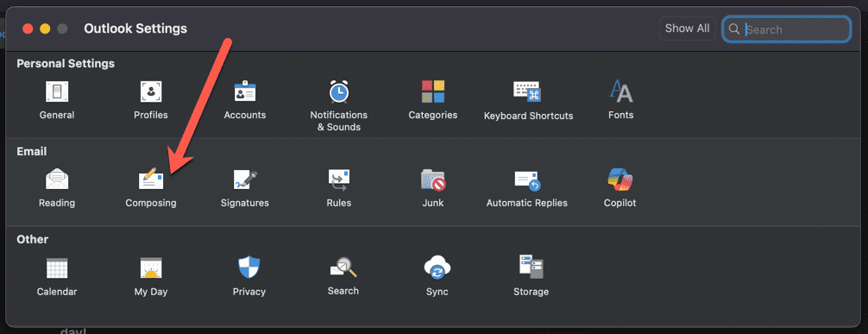This screenshot has width=868, height=334.
Task: Click the Show All button
Action: click(687, 28)
